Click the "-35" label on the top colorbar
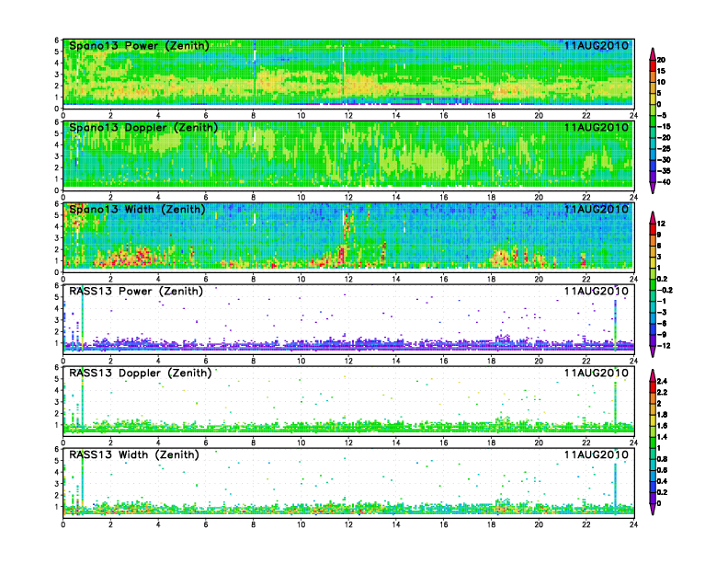 click(x=664, y=171)
